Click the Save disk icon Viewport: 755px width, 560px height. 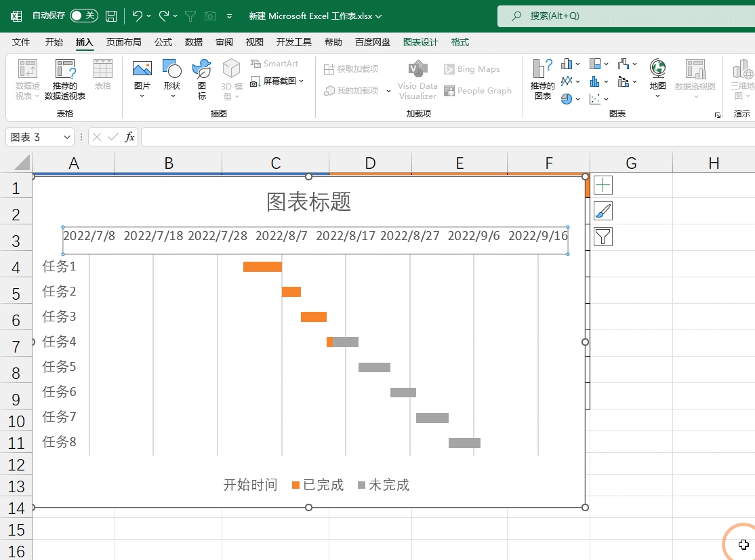pyautogui.click(x=111, y=16)
